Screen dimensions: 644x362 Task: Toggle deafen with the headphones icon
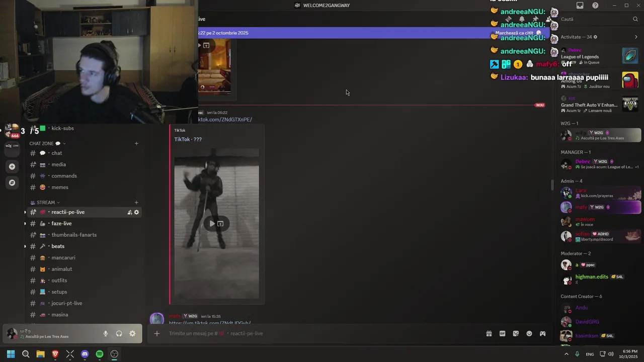point(119,333)
